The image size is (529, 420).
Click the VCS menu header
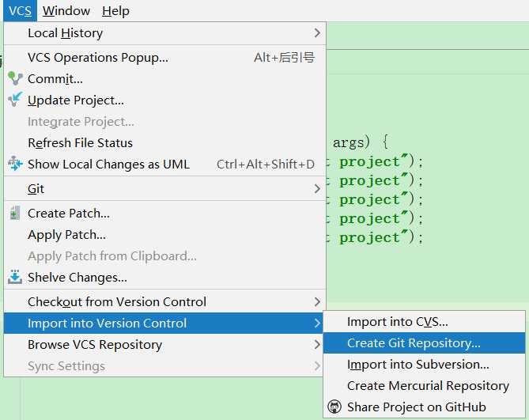tap(20, 11)
